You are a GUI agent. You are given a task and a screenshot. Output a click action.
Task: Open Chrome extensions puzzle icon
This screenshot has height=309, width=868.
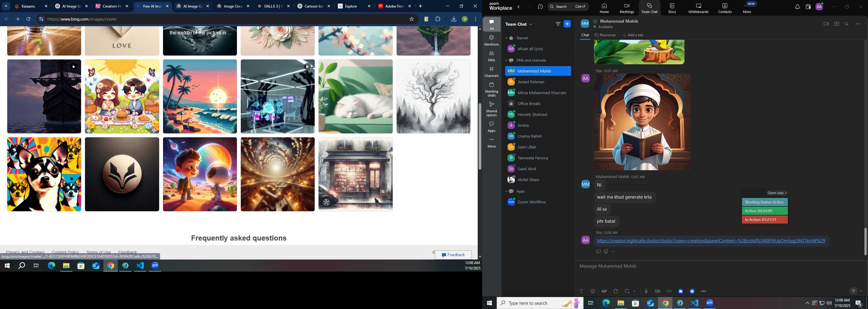point(438,19)
